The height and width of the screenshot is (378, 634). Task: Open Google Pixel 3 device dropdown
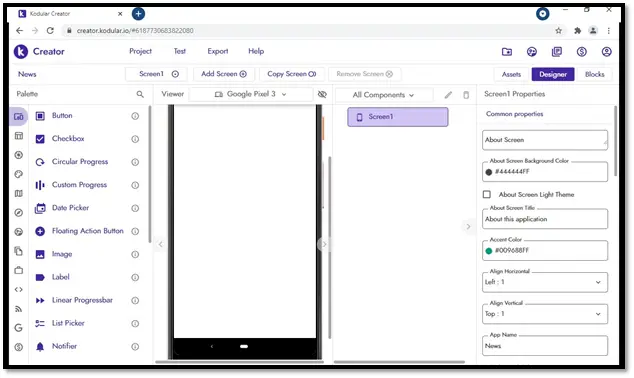pos(251,94)
